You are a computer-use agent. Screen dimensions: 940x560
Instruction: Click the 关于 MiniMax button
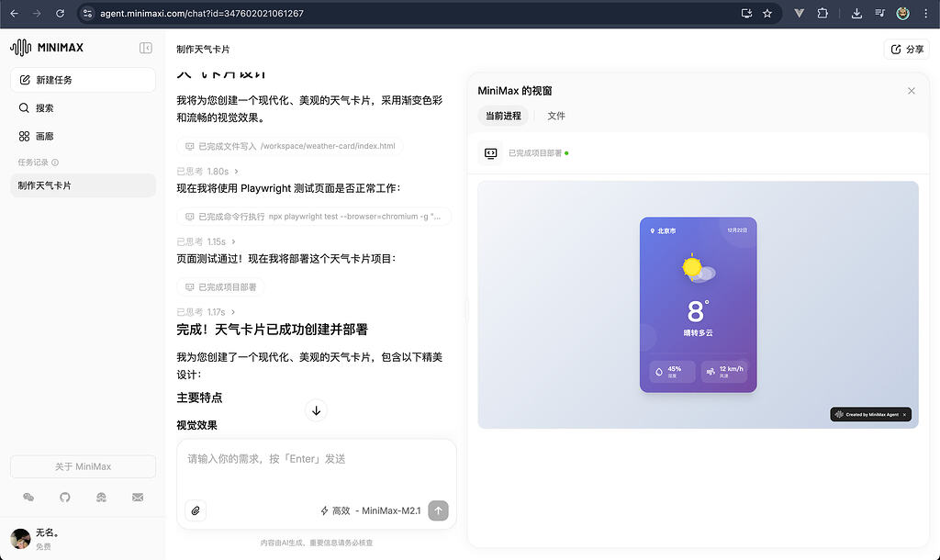tap(83, 466)
